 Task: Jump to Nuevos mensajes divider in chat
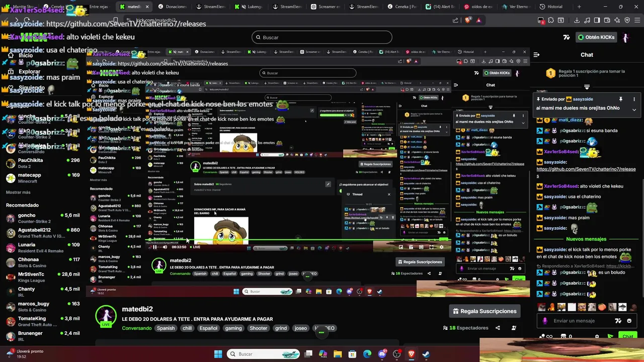(585, 239)
